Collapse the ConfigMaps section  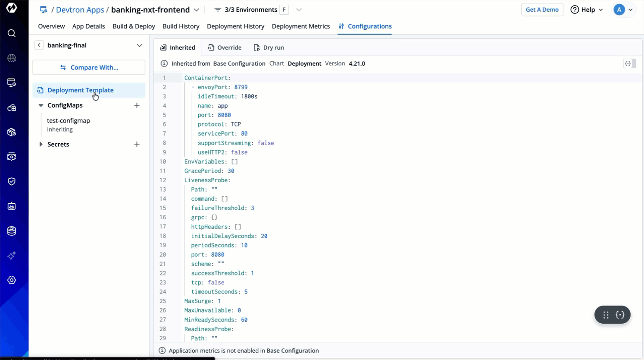coord(41,105)
